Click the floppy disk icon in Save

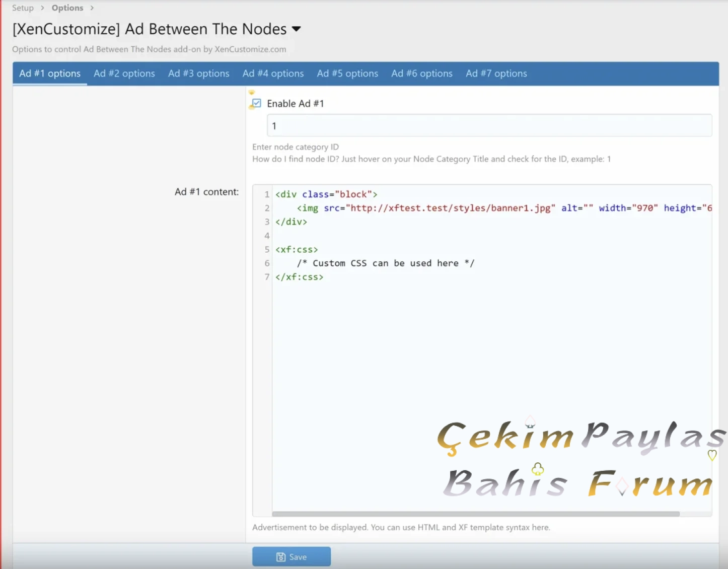click(x=281, y=557)
